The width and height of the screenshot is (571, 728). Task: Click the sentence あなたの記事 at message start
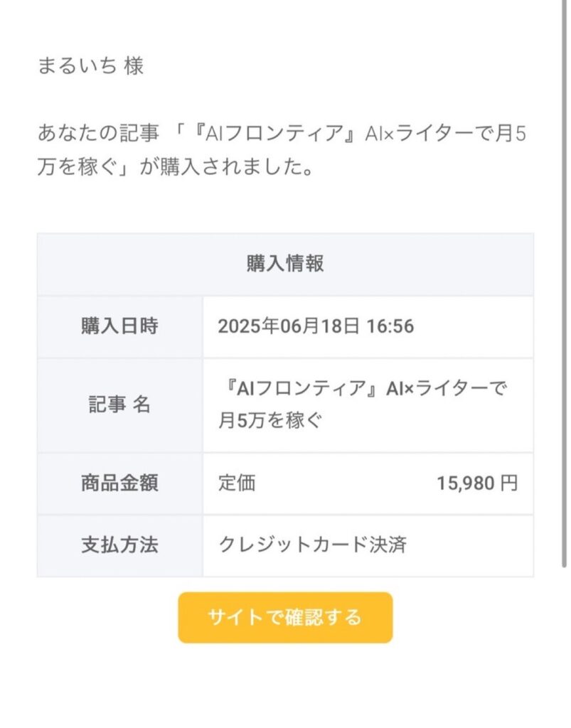tap(98, 133)
